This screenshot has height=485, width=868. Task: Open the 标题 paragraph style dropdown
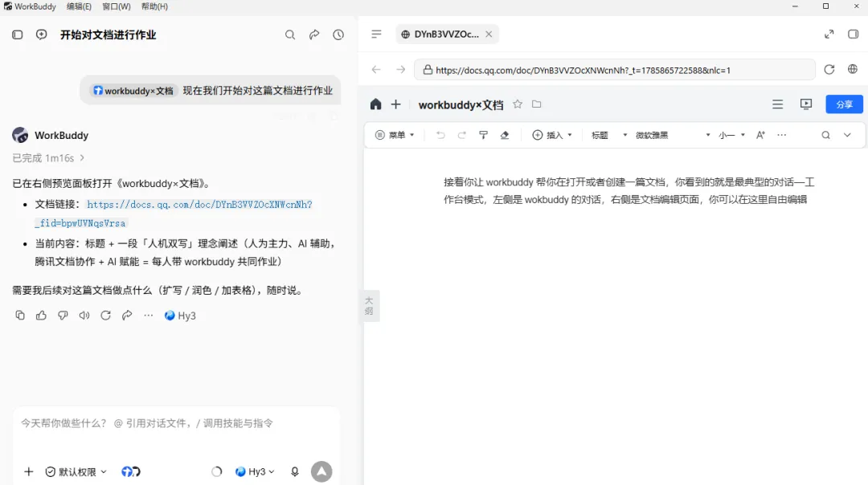tap(609, 135)
